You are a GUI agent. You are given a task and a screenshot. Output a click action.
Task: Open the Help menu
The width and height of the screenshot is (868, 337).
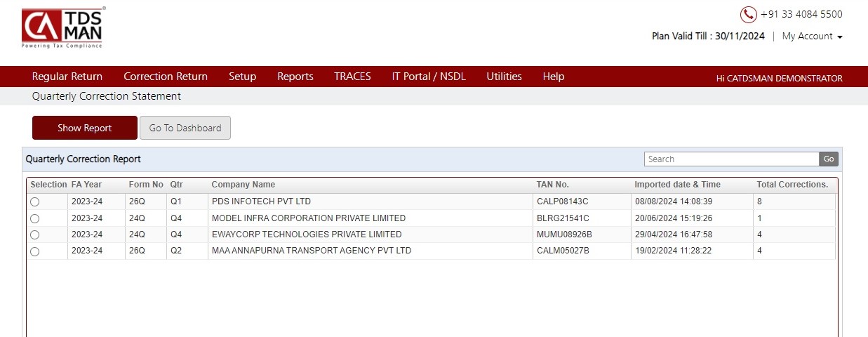(553, 77)
